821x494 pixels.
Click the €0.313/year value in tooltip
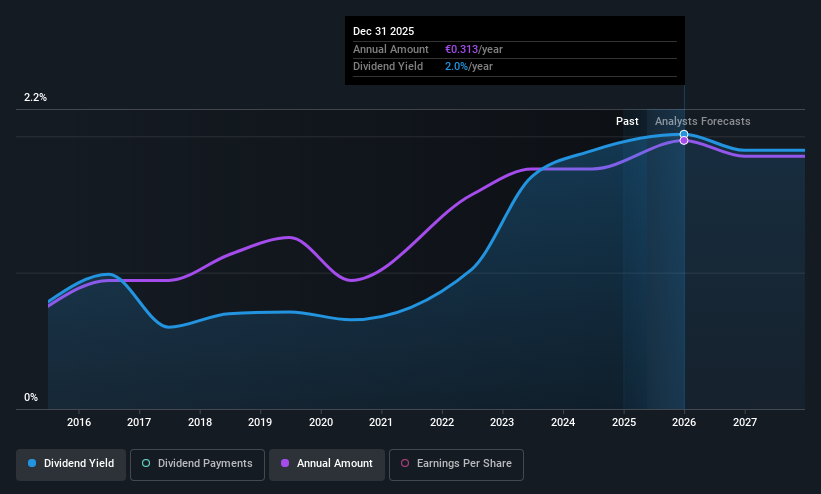473,49
